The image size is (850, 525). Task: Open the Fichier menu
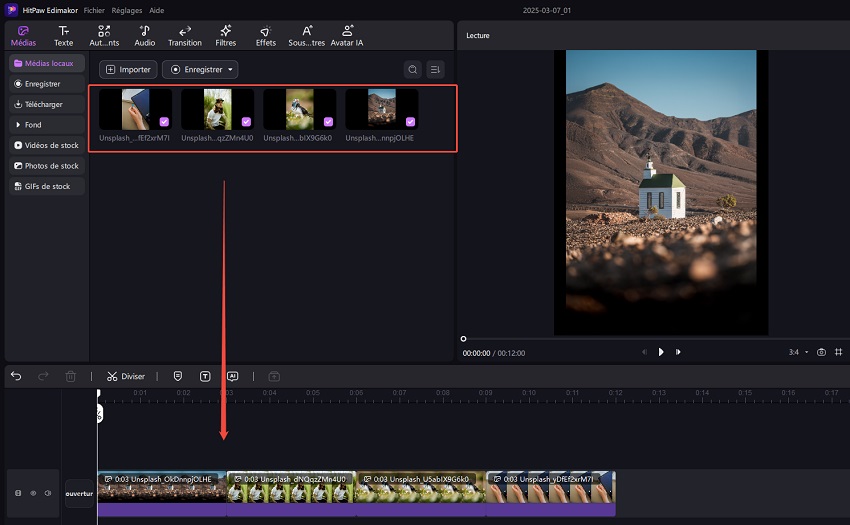(x=94, y=10)
